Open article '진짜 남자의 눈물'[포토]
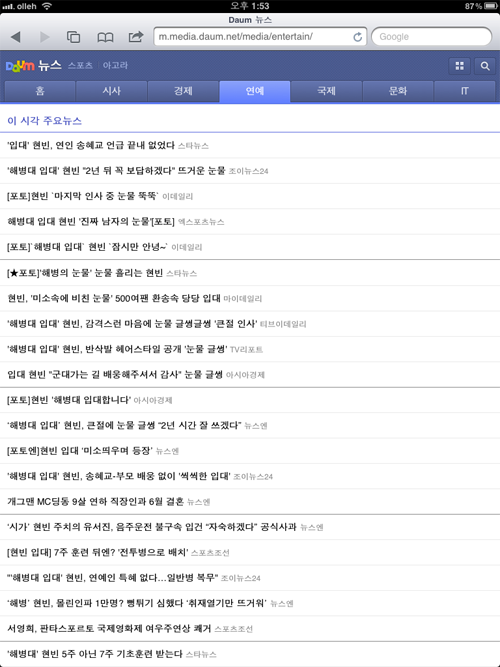This screenshot has width=500, height=667. [x=250, y=222]
